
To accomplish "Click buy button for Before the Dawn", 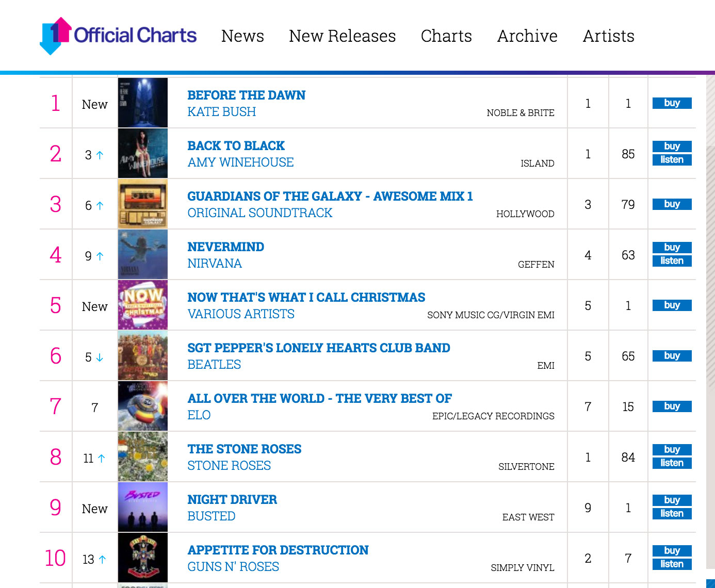I will point(672,103).
